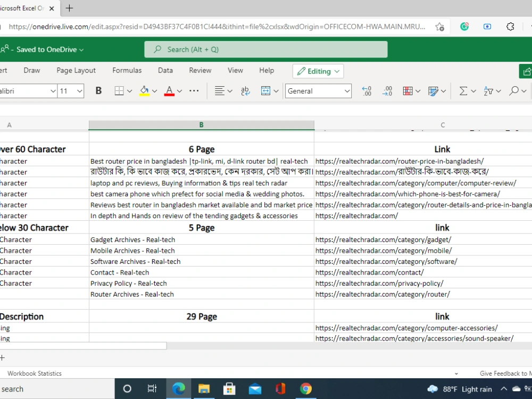
Task: Open Microsoft Store from taskbar
Action: (229, 389)
